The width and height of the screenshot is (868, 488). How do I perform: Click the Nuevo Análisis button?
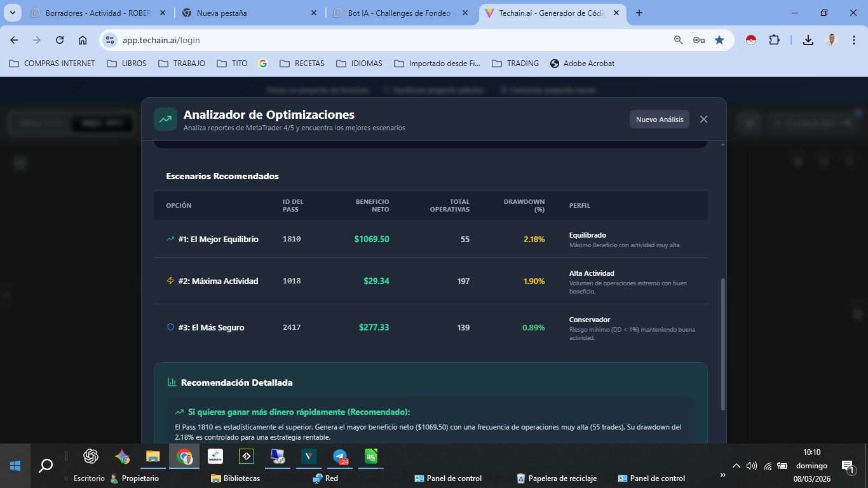coord(659,119)
